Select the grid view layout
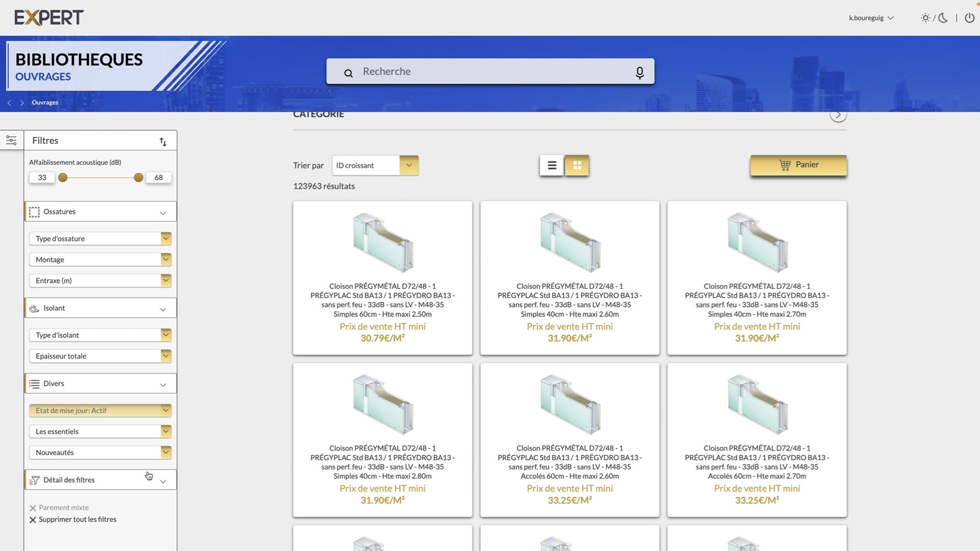Viewport: 980px width, 551px height. (x=577, y=165)
